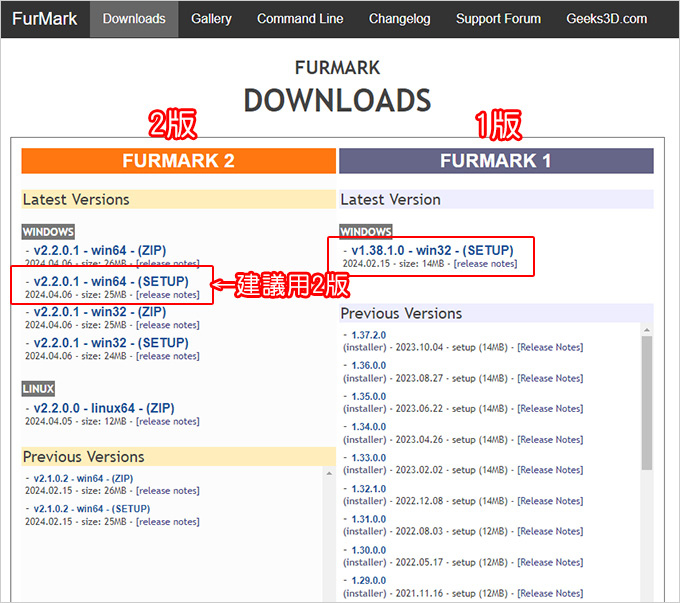The width and height of the screenshot is (680, 603).
Task: Open release notes for v2.2.0.1 win32 SETUP
Action: (x=168, y=356)
